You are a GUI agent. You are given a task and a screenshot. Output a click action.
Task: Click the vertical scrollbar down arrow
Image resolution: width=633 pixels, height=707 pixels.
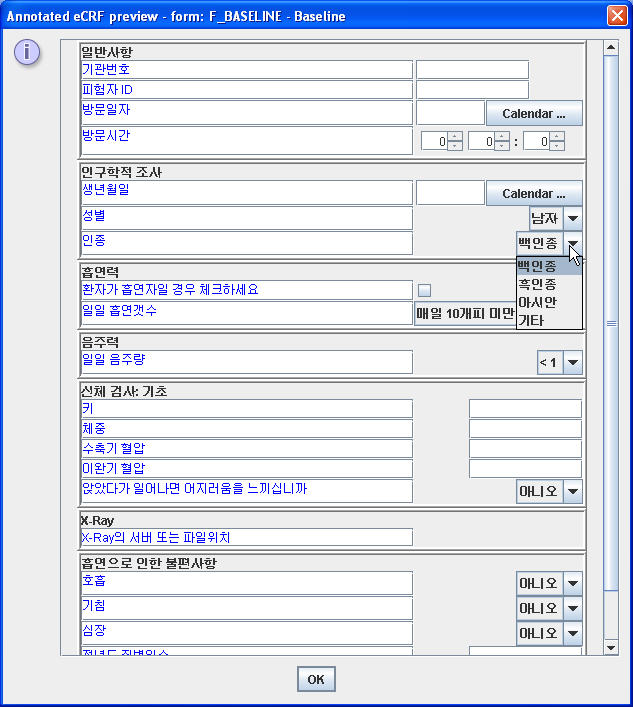pyautogui.click(x=611, y=648)
